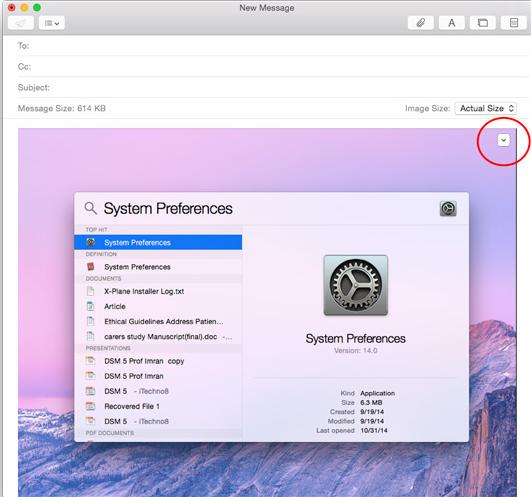
Task: Click into the Subject: field
Action: (274, 88)
